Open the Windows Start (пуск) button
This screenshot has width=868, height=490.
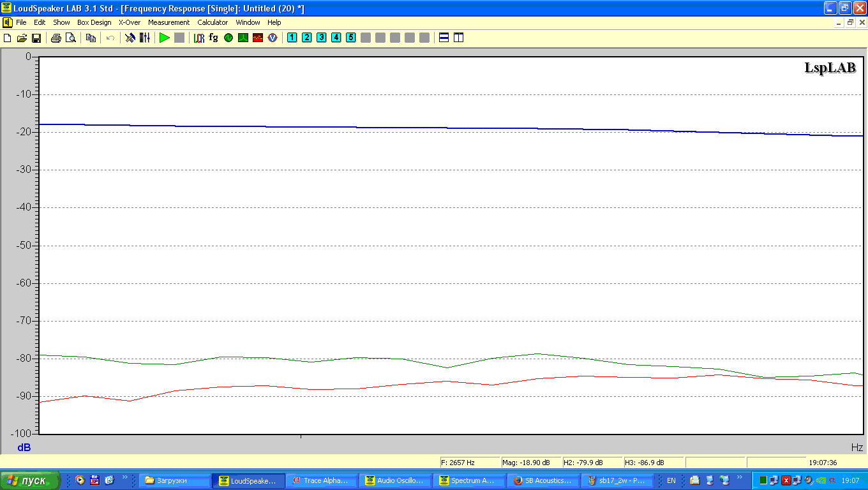pos(31,480)
